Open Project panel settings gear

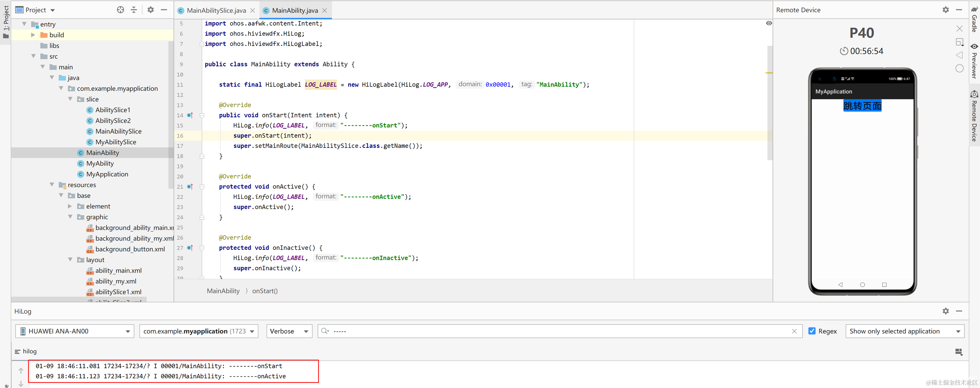pos(151,10)
